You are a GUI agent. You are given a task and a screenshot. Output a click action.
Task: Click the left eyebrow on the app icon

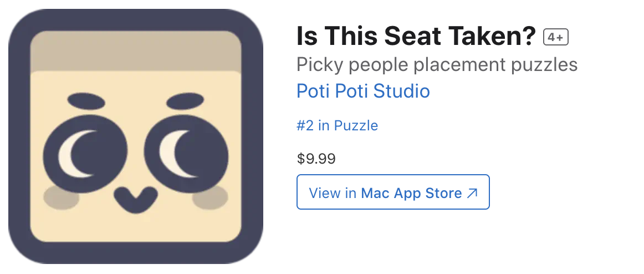86,102
